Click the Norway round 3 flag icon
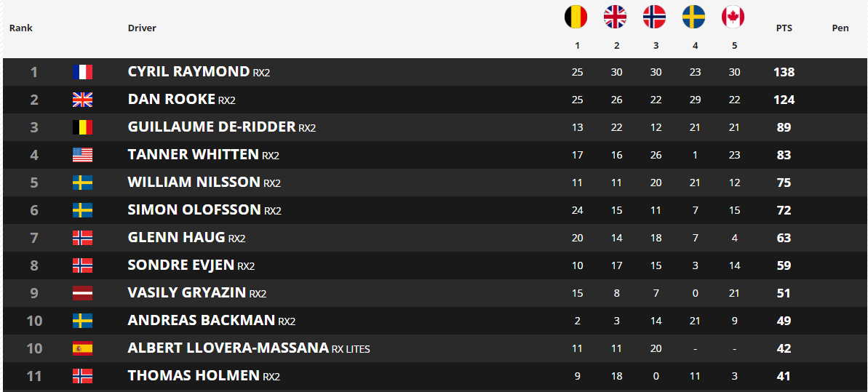Viewport: 868px width, 392px height. click(654, 17)
